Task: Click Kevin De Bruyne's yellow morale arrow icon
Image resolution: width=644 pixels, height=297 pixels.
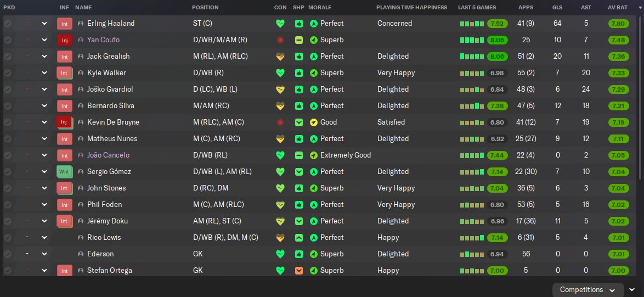Action: 314,122
